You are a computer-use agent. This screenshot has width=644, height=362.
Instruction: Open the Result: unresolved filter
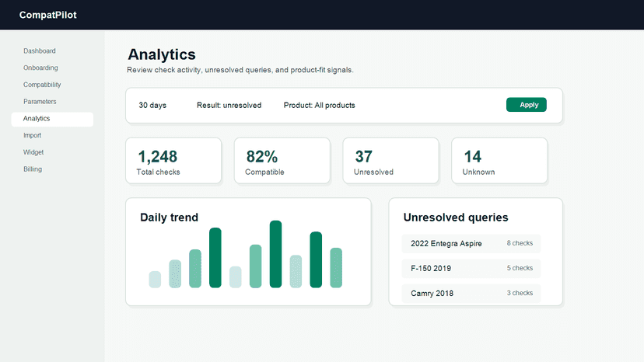[229, 105]
